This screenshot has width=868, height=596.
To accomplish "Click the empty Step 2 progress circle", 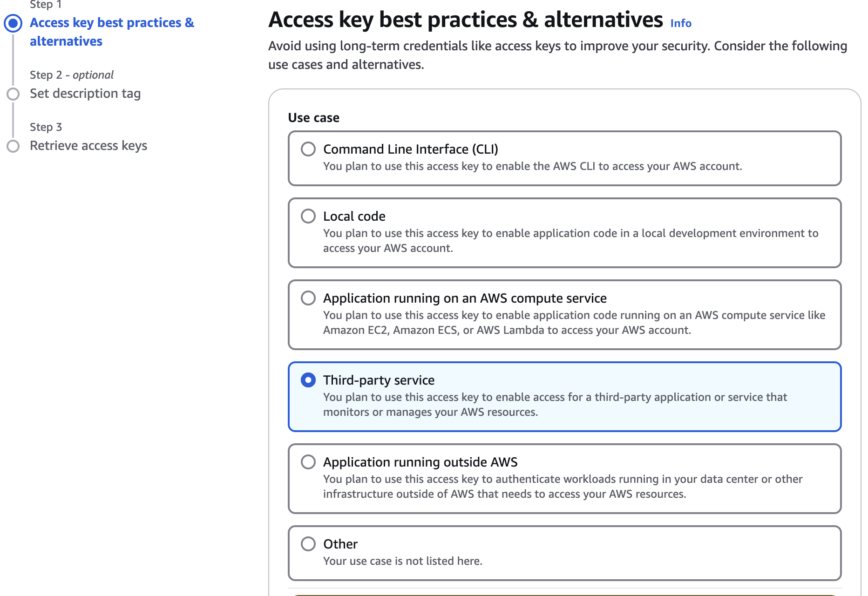I will [14, 94].
